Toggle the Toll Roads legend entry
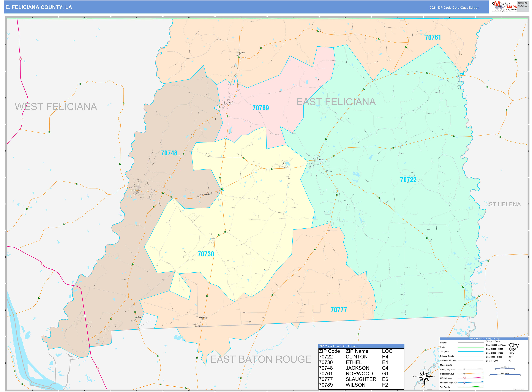This screenshot has width=532, height=392. coord(445,387)
